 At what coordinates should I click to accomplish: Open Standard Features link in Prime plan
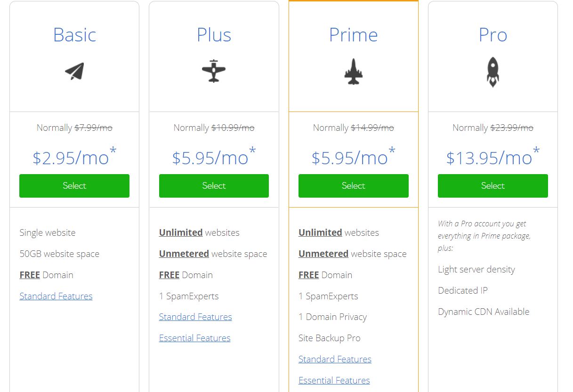(x=335, y=359)
